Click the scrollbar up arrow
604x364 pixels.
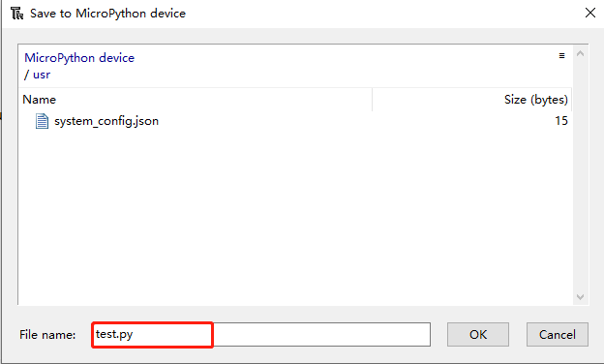pos(580,54)
